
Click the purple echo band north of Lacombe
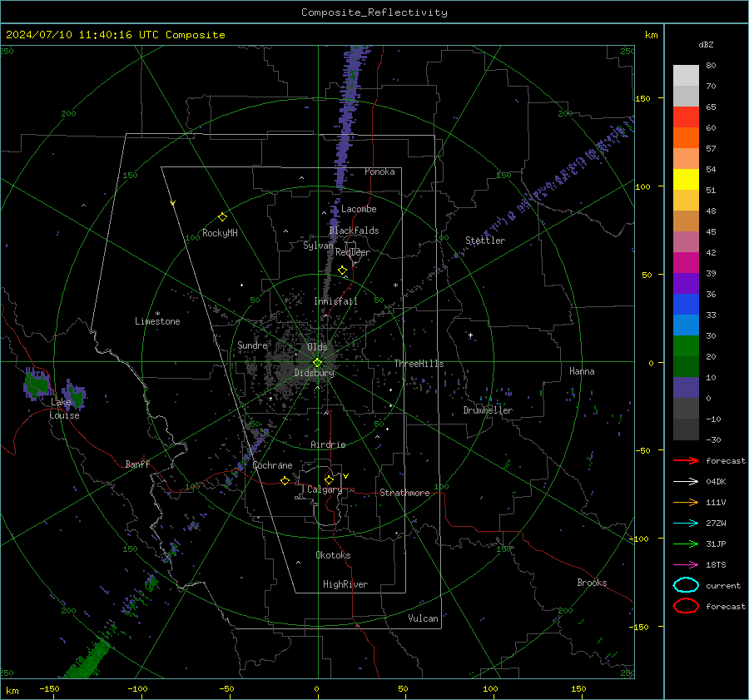[x=347, y=125]
